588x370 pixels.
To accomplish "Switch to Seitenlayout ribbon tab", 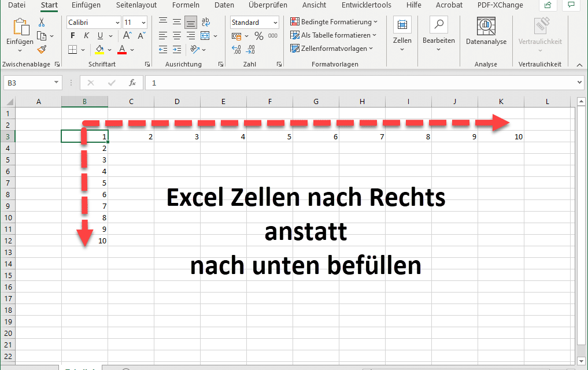I will (136, 5).
